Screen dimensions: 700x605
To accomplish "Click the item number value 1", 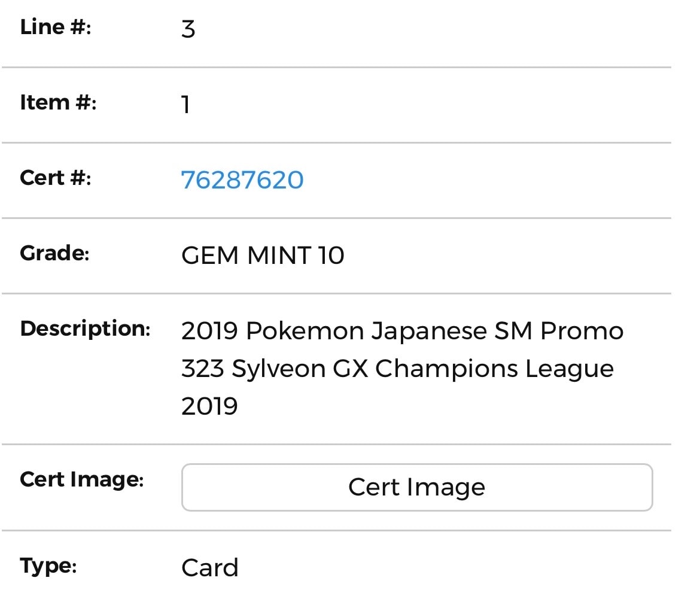I will coord(185,105).
